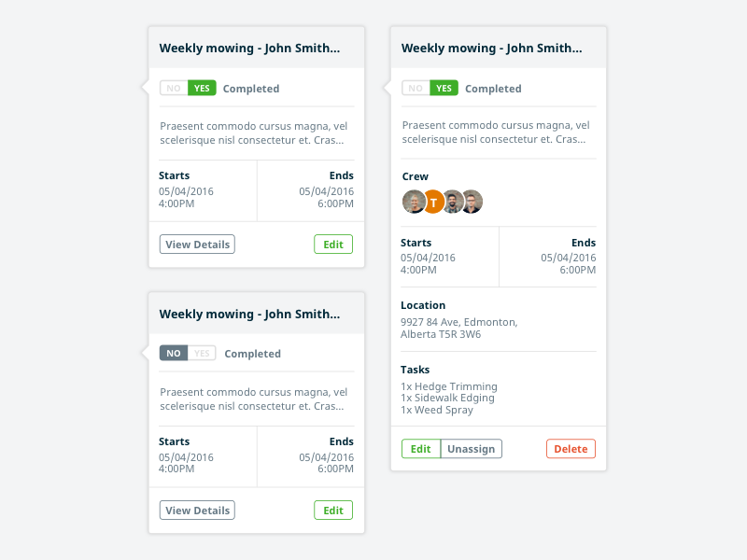This screenshot has height=560, width=747.
Task: Select the Hedge Trimming task line
Action: [x=449, y=386]
